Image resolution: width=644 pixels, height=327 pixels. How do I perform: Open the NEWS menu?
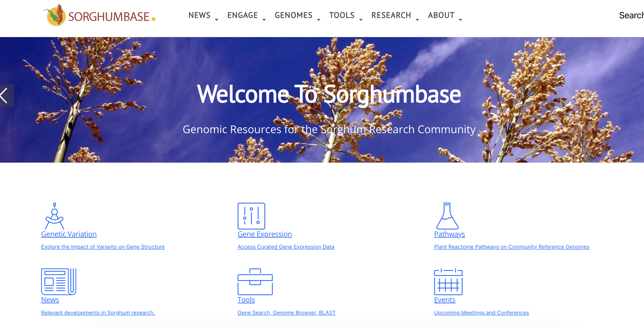pyautogui.click(x=199, y=15)
